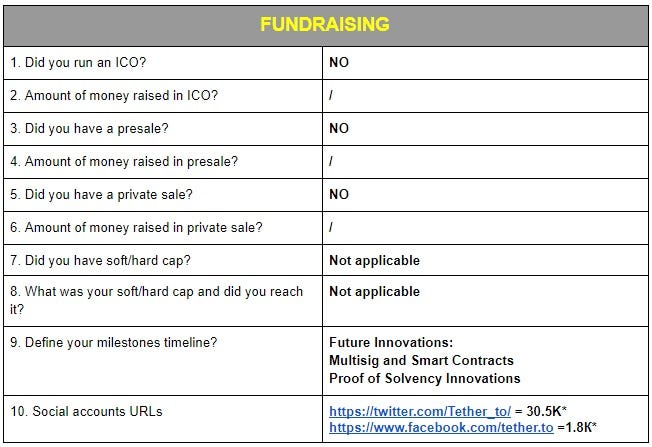Click Not applicable answer for question 8

tap(374, 291)
